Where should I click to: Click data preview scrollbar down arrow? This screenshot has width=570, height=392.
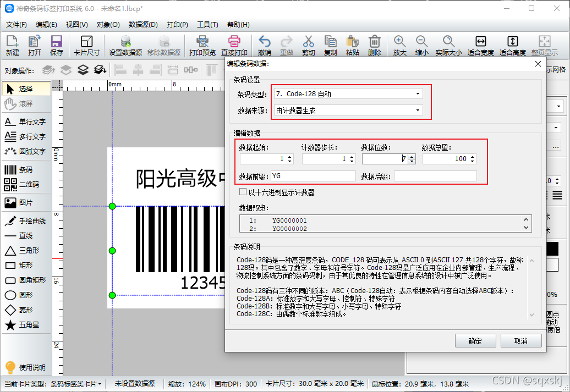click(x=526, y=228)
